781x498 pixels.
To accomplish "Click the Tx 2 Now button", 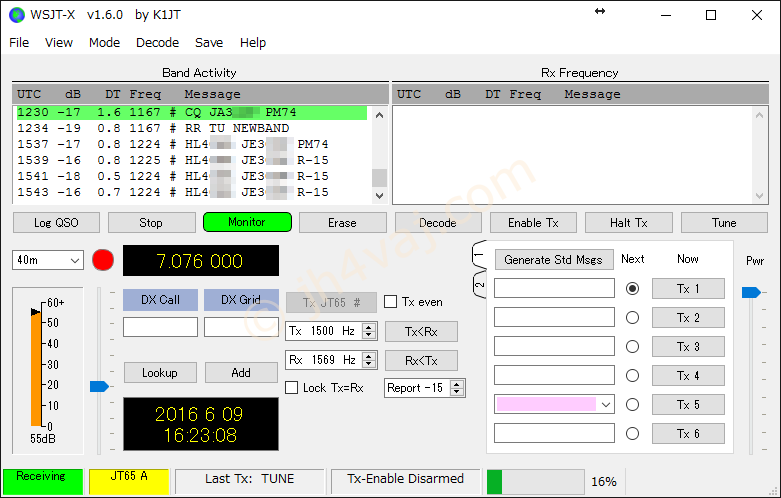I will coord(688,317).
